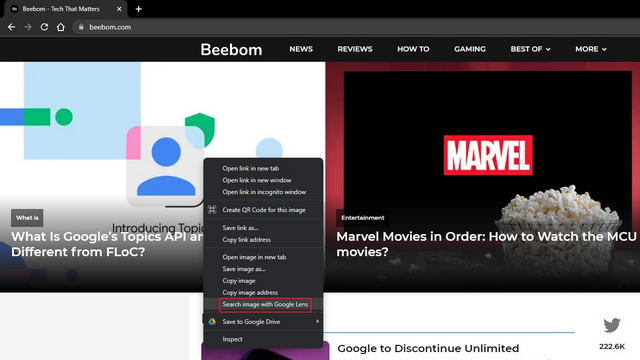This screenshot has height=360, width=640.
Task: Open Save to Google Drive submenu
Action: click(x=263, y=322)
